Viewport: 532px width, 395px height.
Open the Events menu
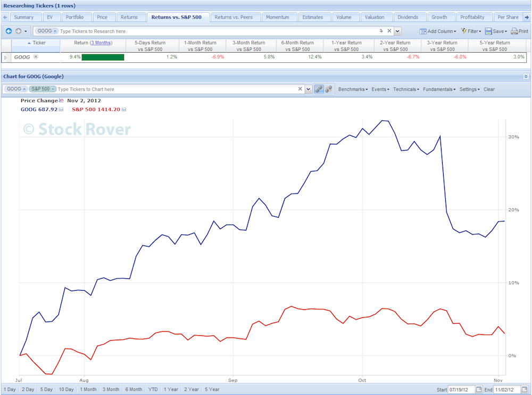click(x=380, y=89)
